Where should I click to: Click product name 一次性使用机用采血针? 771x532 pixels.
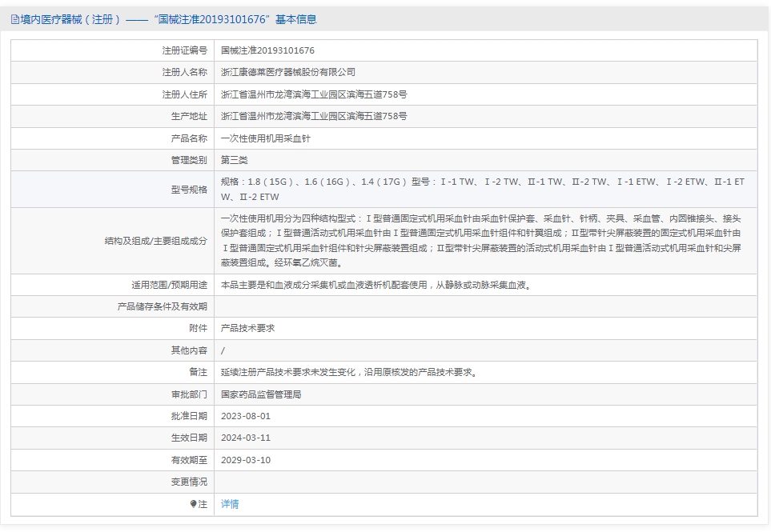pos(266,138)
